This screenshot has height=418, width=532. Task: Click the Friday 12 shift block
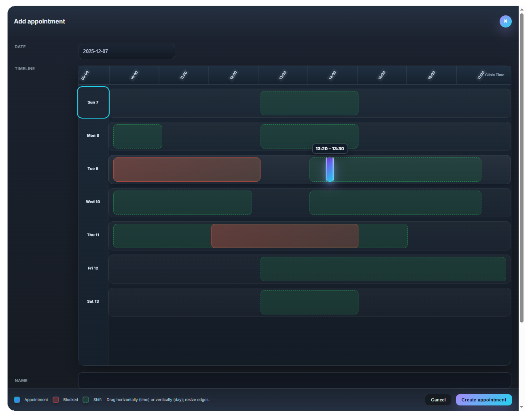coord(384,269)
